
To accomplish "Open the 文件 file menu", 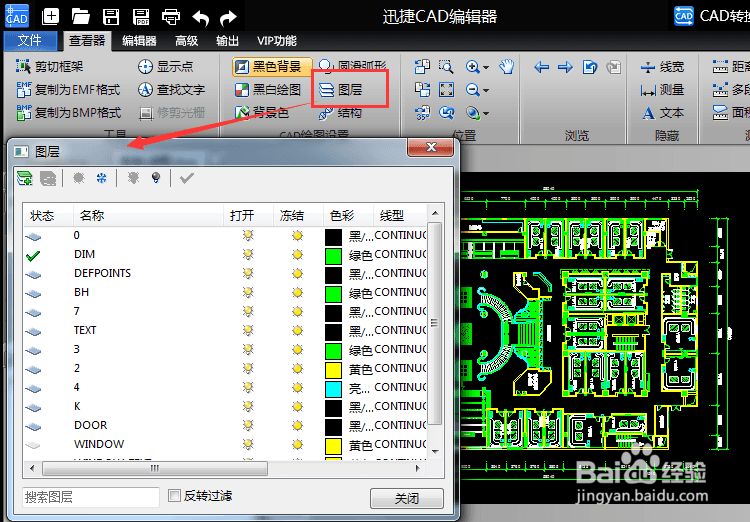I will click(x=30, y=41).
